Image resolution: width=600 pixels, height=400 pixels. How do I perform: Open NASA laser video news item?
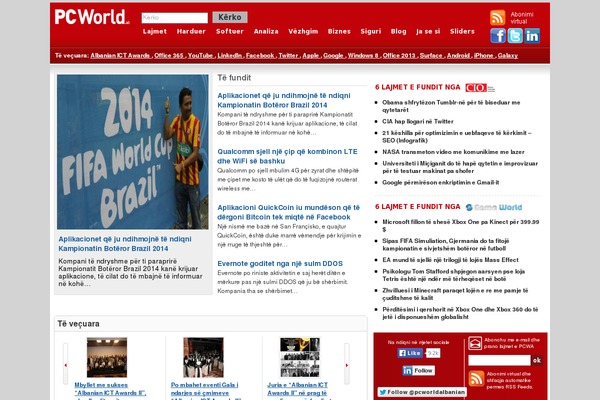pyautogui.click(x=453, y=152)
